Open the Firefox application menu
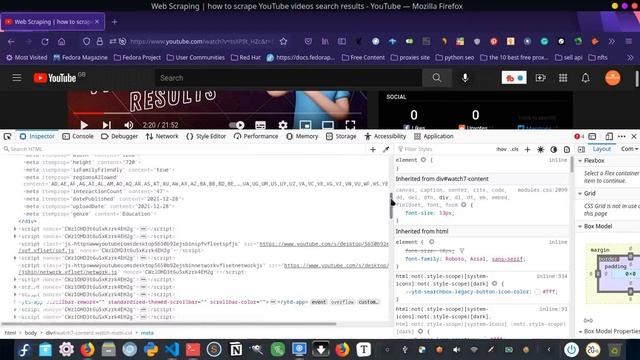 point(629,41)
